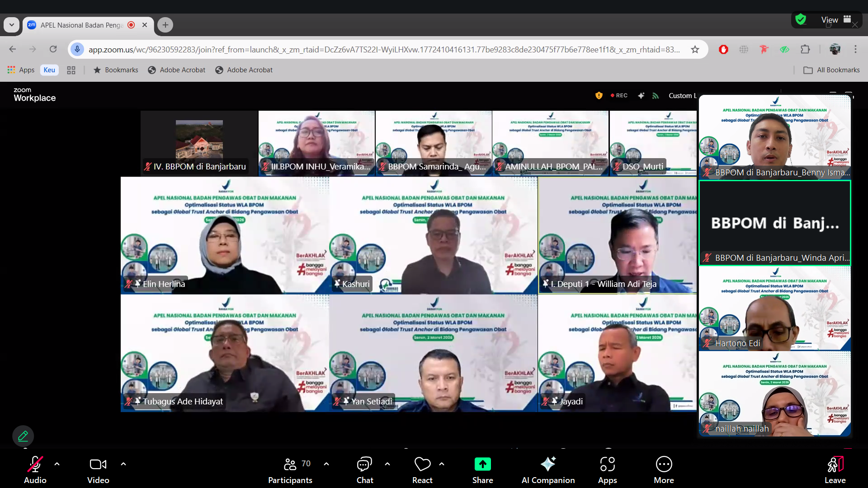Bookmark this page with star icon

point(695,49)
